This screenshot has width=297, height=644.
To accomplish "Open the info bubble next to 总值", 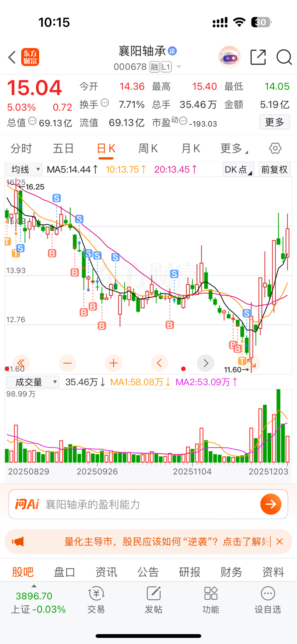I will coord(32,121).
